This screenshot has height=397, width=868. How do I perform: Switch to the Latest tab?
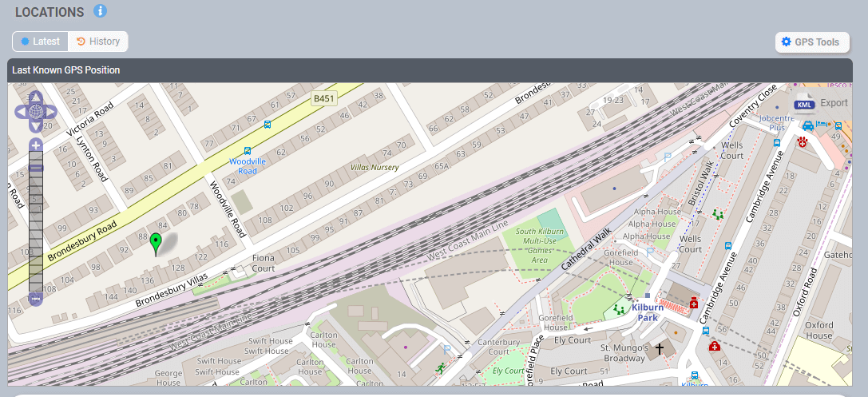click(x=40, y=42)
